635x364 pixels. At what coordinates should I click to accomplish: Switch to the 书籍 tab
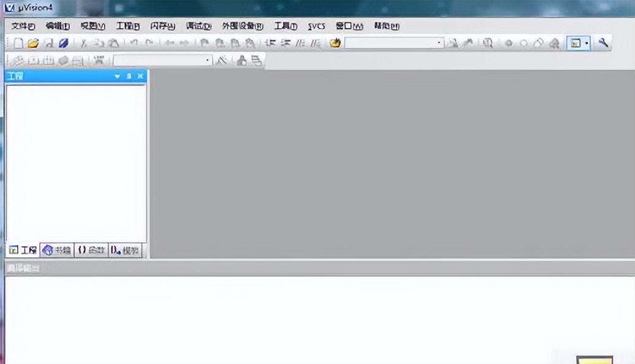point(56,249)
